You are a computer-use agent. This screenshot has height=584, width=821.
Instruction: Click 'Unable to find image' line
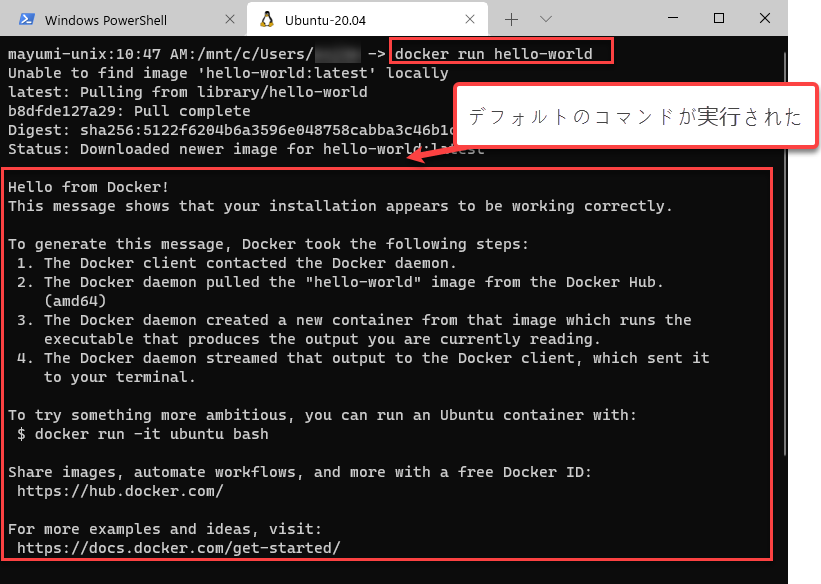(228, 73)
